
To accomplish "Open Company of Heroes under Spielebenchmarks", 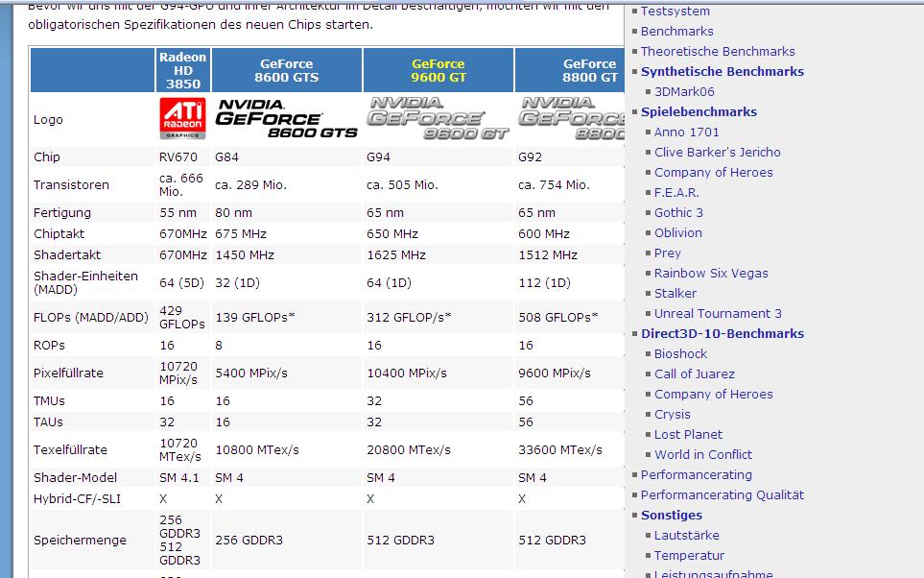I will click(x=713, y=172).
